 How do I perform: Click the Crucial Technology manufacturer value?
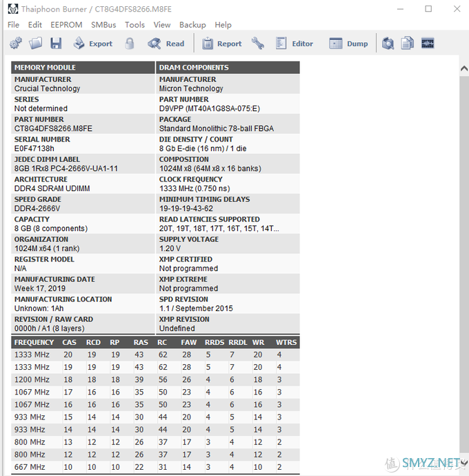click(47, 88)
